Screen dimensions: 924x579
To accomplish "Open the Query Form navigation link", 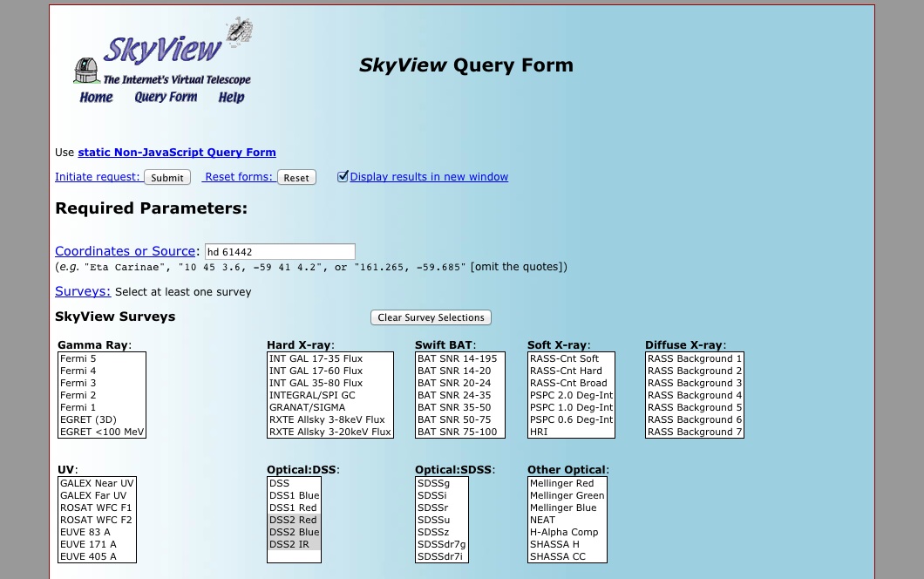I will click(166, 98).
